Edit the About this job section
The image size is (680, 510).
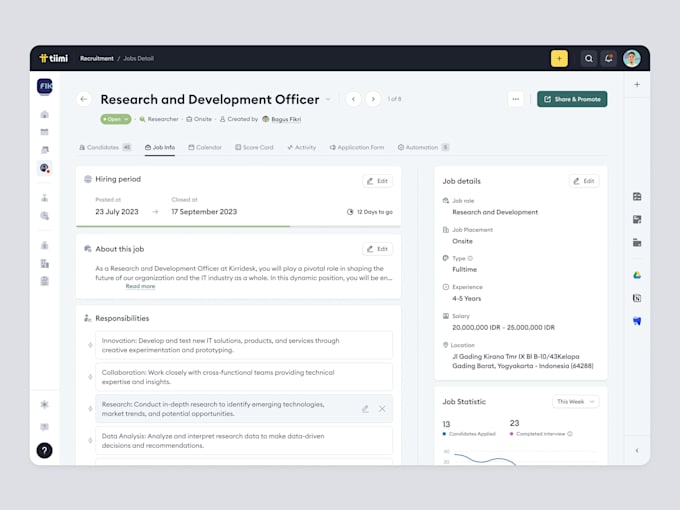pyautogui.click(x=377, y=249)
